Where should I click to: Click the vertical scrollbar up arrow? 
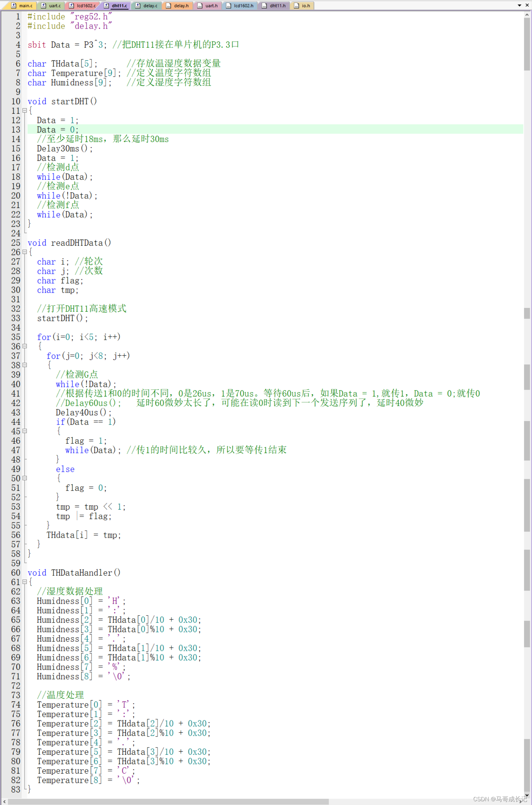click(527, 14)
